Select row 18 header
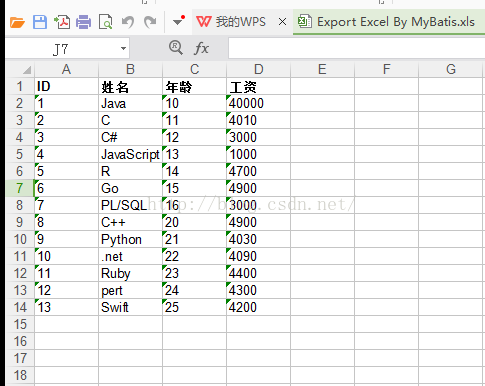The height and width of the screenshot is (386, 485). click(20, 375)
